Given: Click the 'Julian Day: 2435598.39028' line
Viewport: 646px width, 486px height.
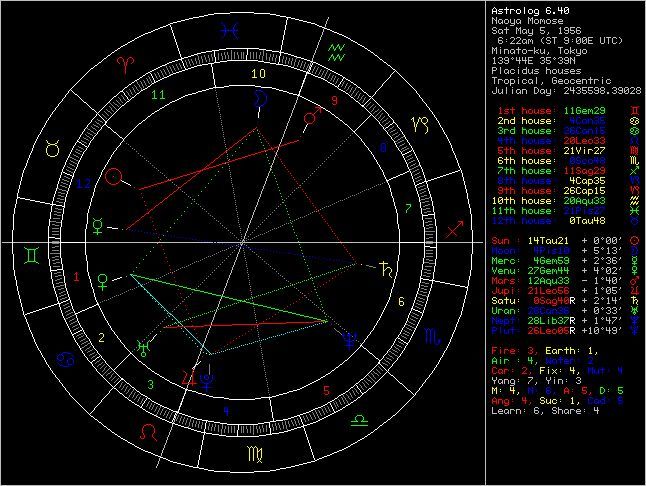Looking at the screenshot, I should [566, 91].
